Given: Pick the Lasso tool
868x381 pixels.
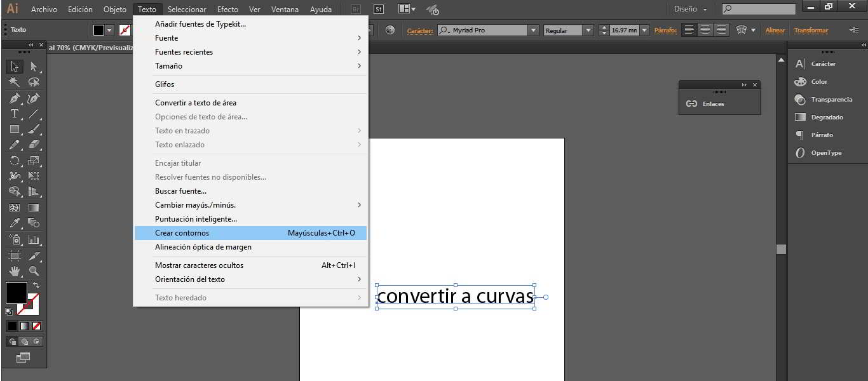Looking at the screenshot, I should [x=34, y=83].
